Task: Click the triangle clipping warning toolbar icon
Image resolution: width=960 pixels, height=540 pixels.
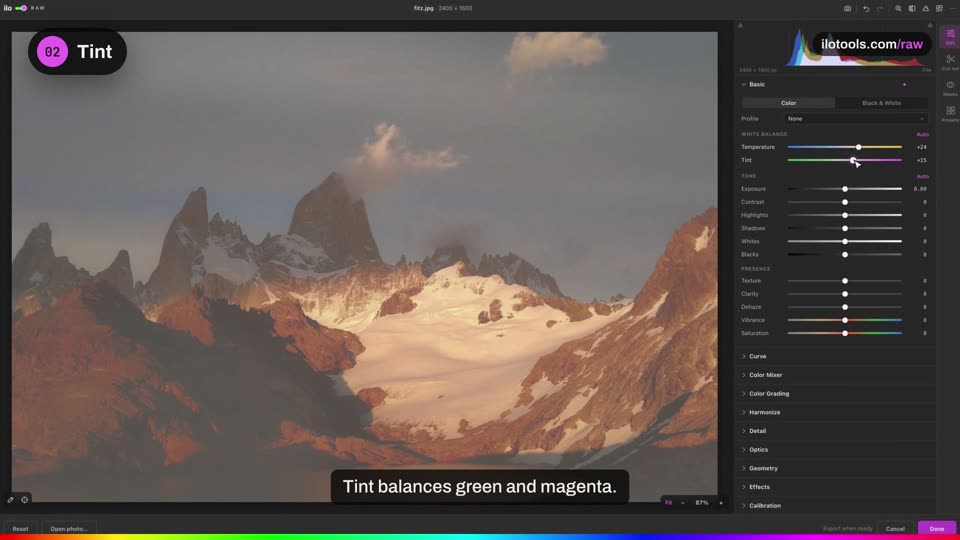Action: [926, 9]
